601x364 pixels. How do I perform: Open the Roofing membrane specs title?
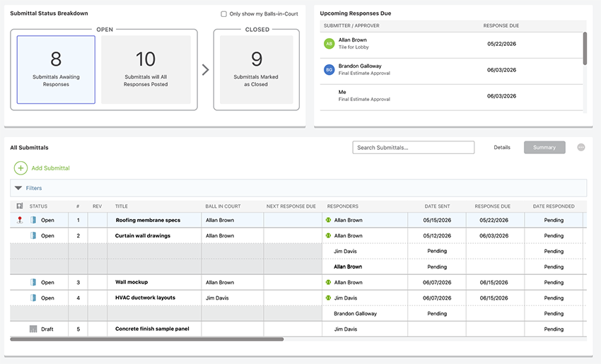point(148,220)
